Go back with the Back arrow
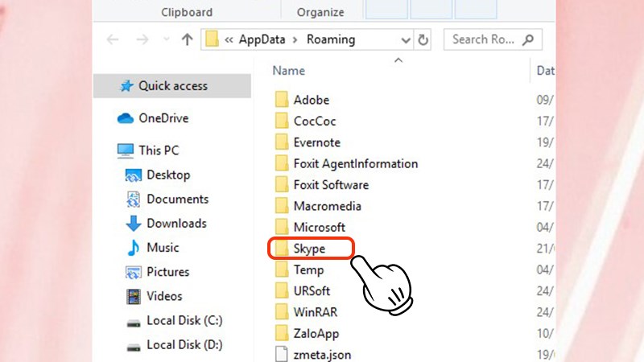Viewport: 644px width, 362px height. [x=113, y=39]
